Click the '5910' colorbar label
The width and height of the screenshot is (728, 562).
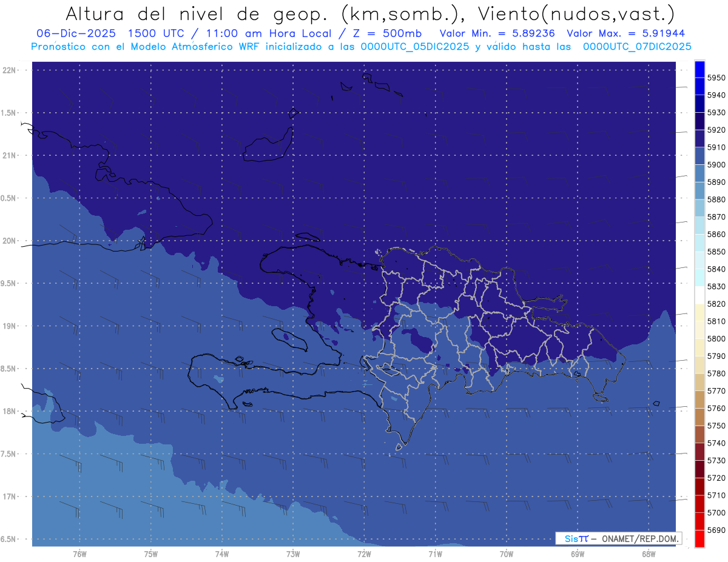tap(716, 147)
